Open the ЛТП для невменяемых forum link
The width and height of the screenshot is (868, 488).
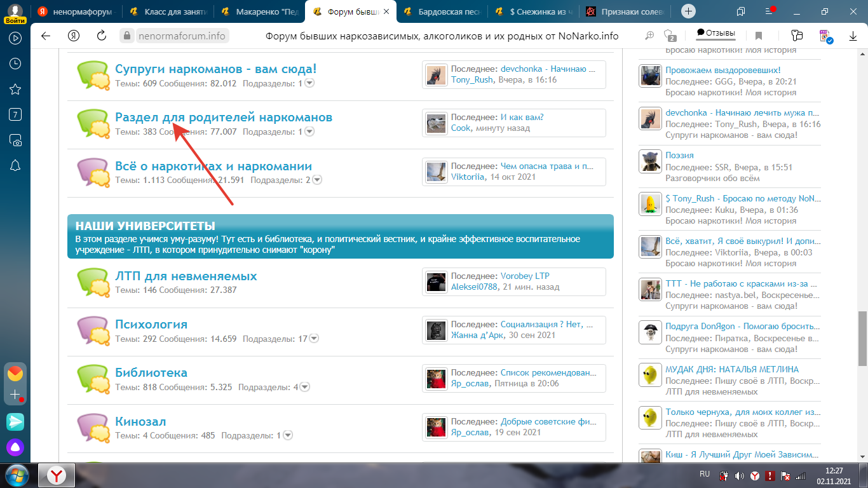coord(186,276)
